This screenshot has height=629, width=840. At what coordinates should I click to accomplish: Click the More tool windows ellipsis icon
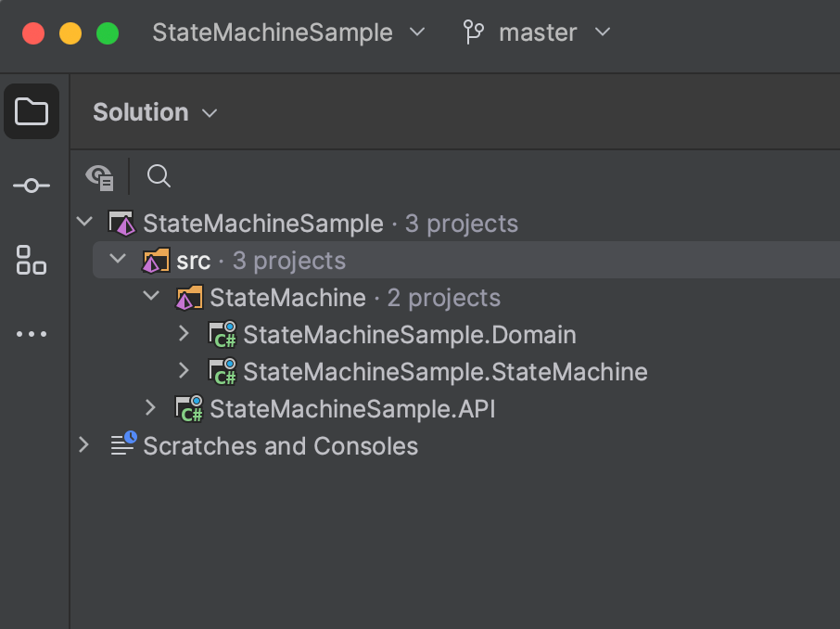click(32, 333)
